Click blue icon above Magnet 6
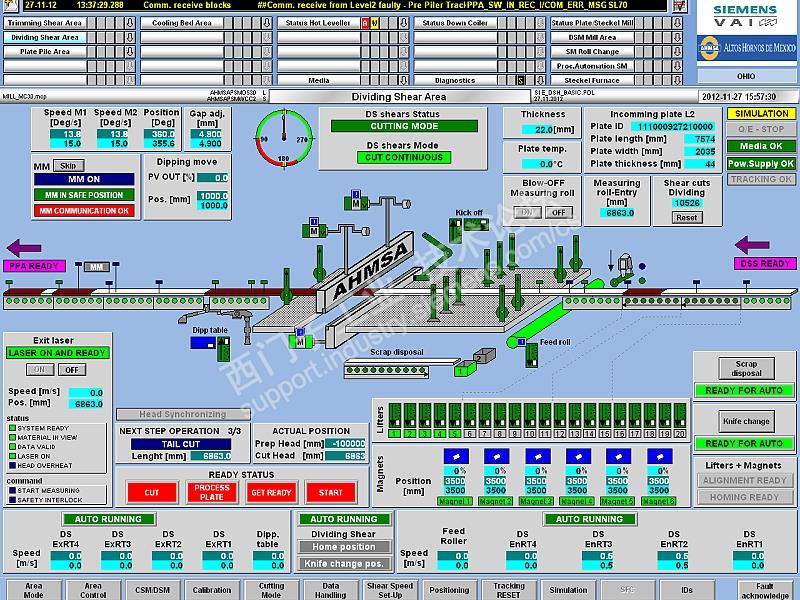 (659, 456)
